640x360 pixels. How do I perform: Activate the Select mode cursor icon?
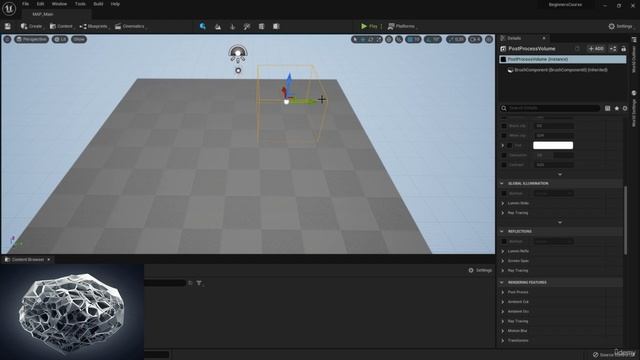tap(202, 27)
